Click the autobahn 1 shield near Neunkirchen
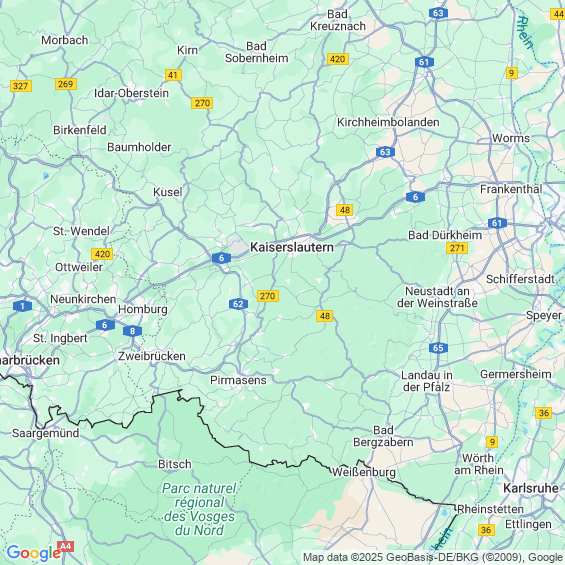This screenshot has width=565, height=565. click(x=22, y=306)
